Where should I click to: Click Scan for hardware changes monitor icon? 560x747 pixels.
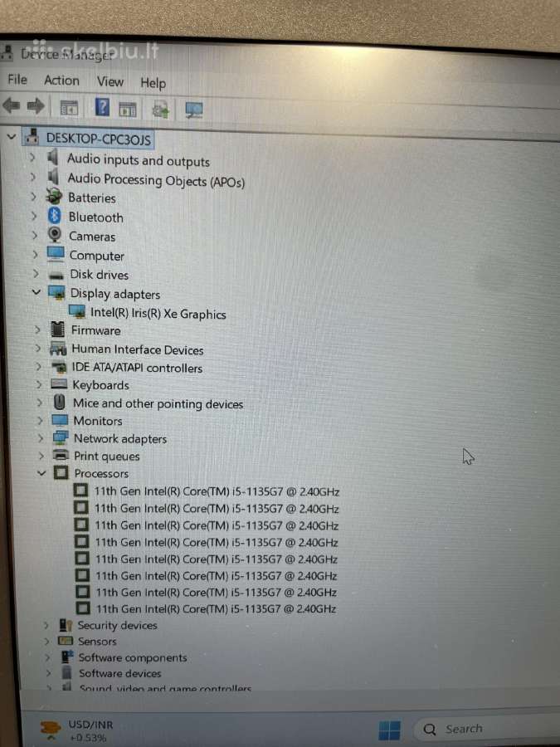point(194,110)
